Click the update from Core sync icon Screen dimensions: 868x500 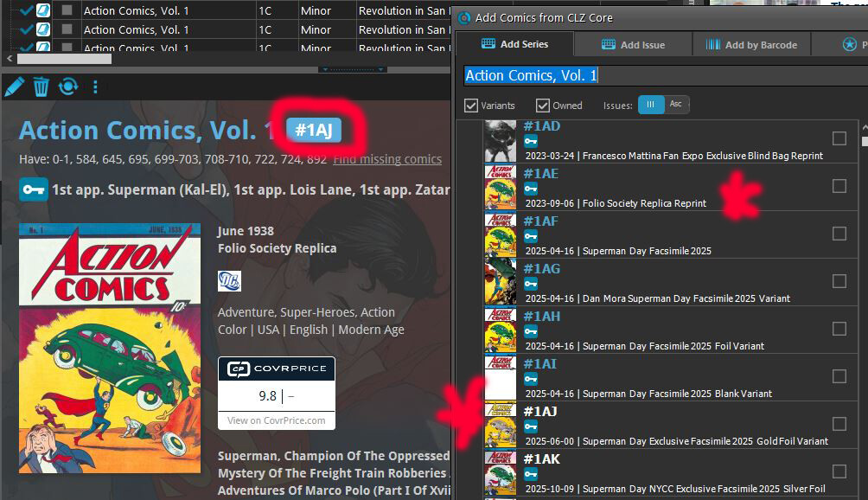click(67, 87)
